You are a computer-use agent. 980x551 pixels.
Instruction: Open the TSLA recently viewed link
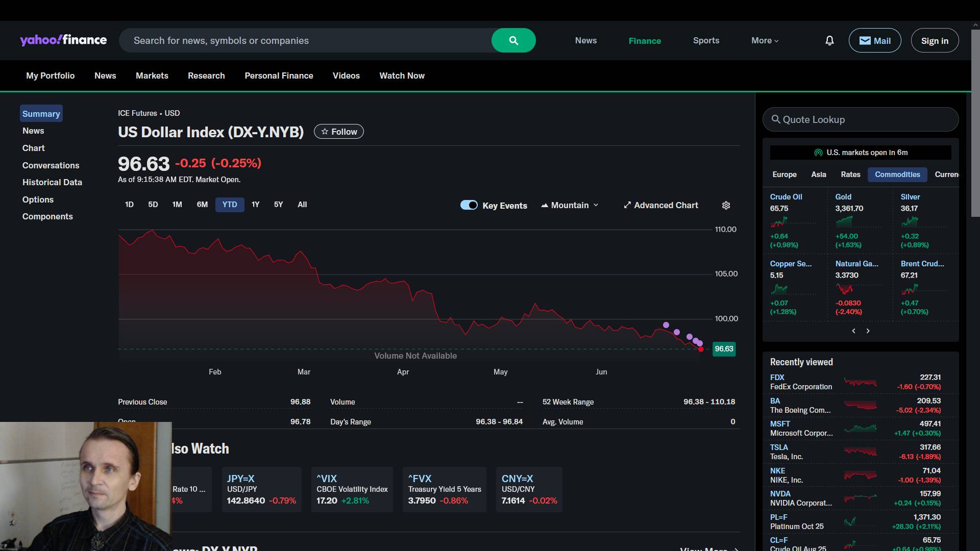[779, 447]
